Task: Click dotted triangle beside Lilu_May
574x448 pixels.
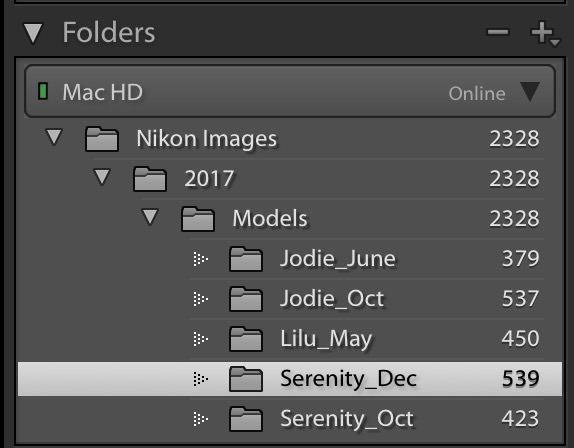Action: 201,339
